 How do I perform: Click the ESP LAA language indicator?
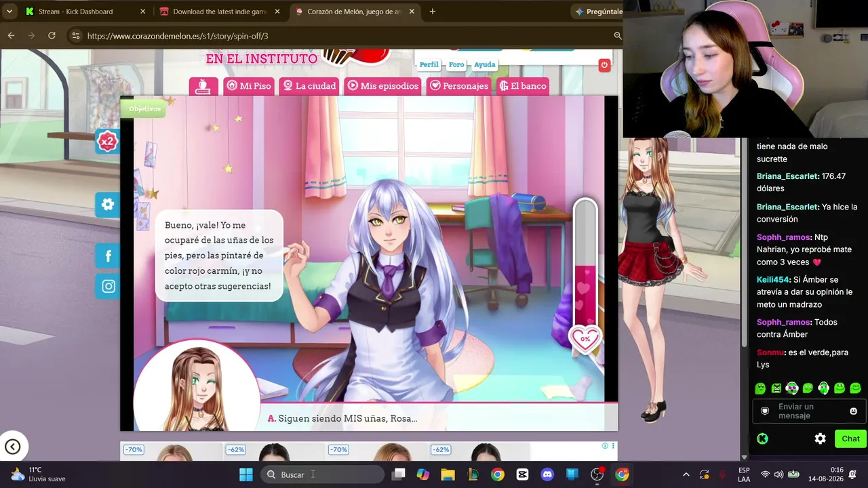coord(744,474)
